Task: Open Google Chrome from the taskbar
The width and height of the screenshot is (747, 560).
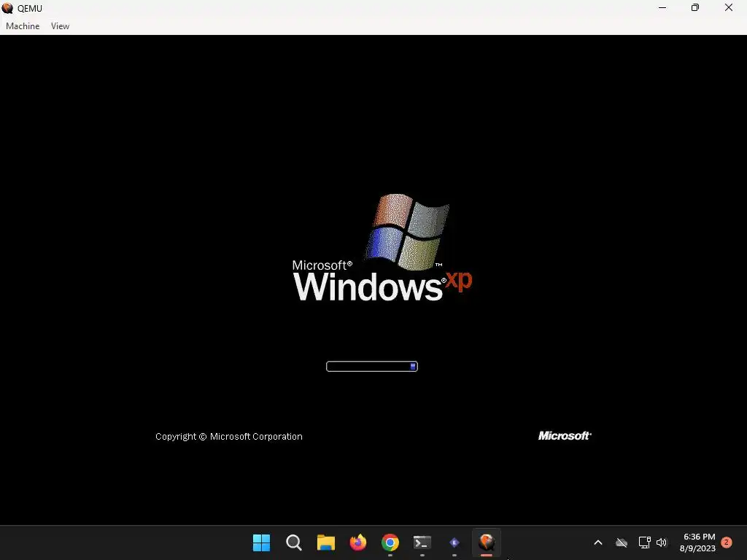Action: [390, 542]
